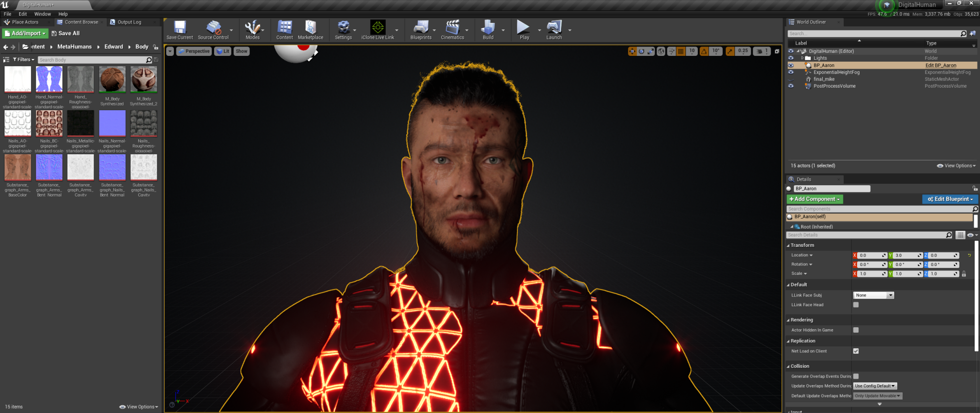Open the File menu
Viewport: 980px width, 413px height.
(x=7, y=14)
